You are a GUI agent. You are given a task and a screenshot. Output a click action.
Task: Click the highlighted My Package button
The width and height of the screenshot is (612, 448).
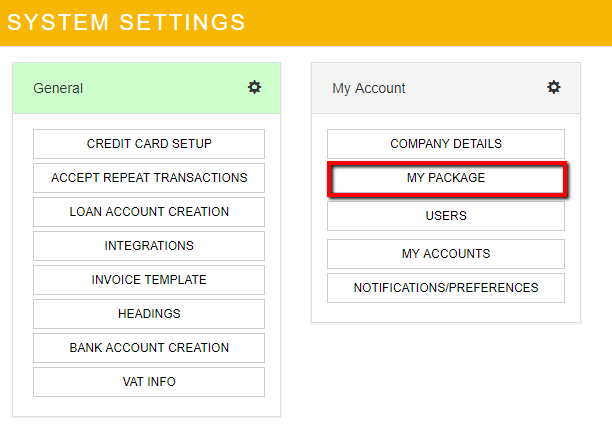446,178
